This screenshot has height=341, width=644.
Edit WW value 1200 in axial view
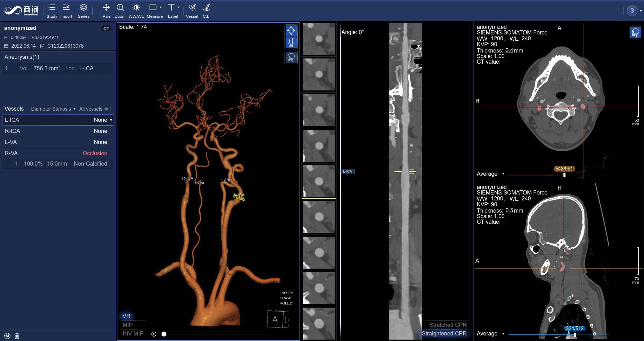tap(497, 39)
